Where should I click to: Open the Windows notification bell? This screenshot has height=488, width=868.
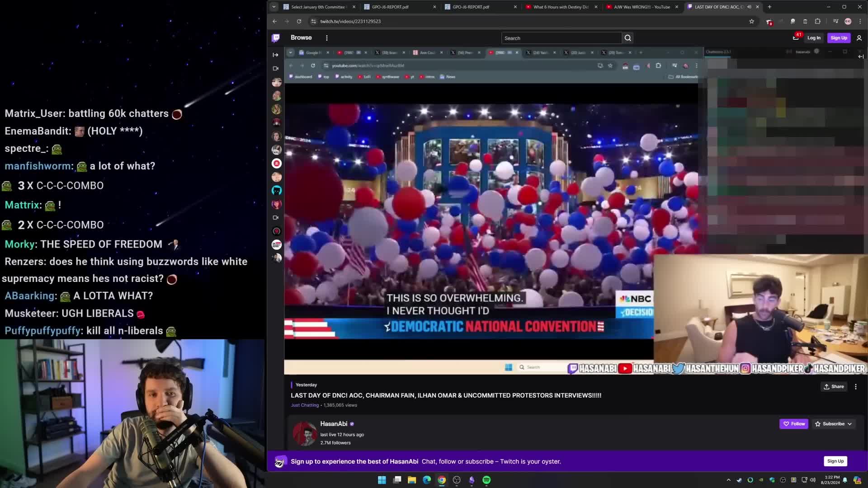point(845,480)
